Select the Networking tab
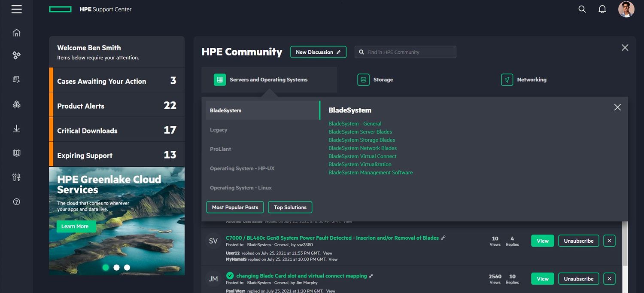This screenshot has width=644, height=293. click(x=524, y=79)
